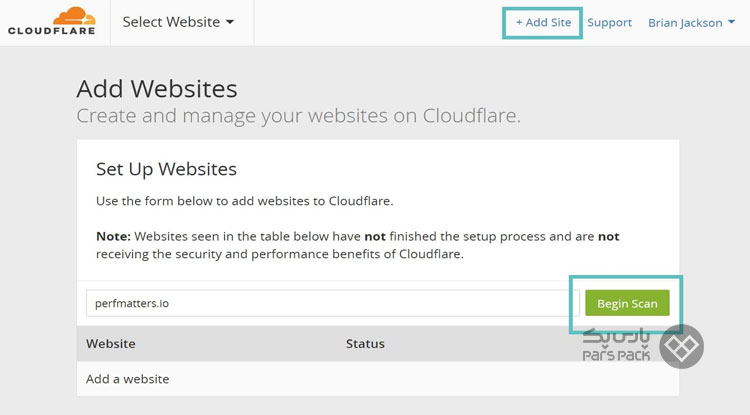This screenshot has height=415, width=750.
Task: Click the 'Use the form below' instruction text
Action: [x=244, y=201]
